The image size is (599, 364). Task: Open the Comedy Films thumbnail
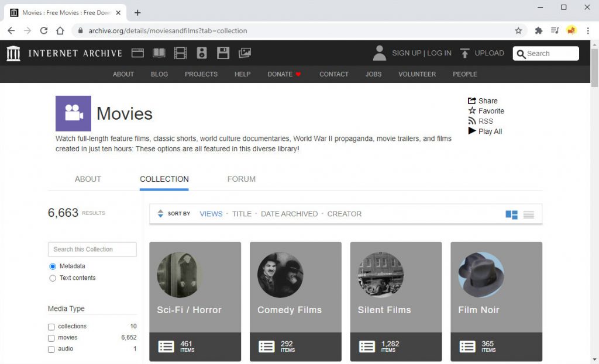(280, 275)
